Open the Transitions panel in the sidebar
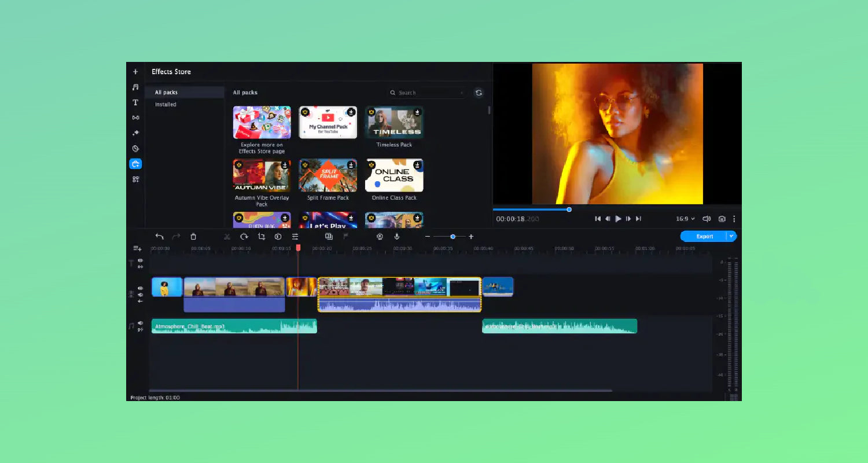Viewport: 868px width, 463px height. tap(135, 117)
